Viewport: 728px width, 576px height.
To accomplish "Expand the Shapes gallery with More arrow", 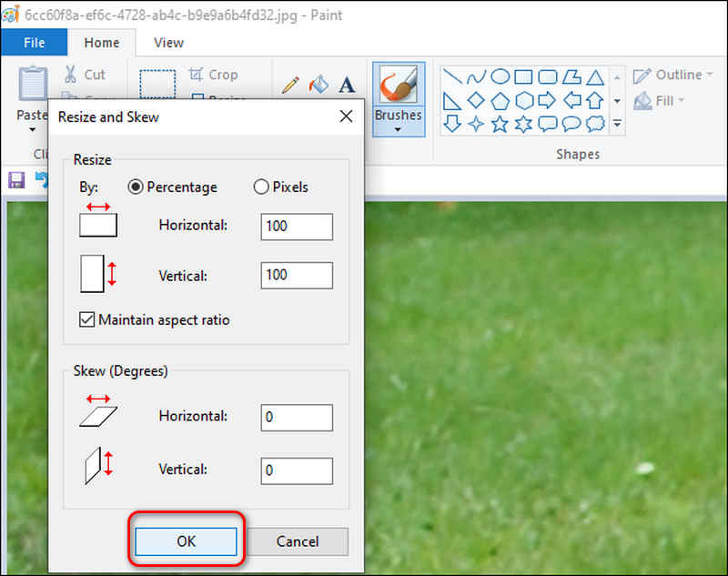I will click(x=617, y=124).
